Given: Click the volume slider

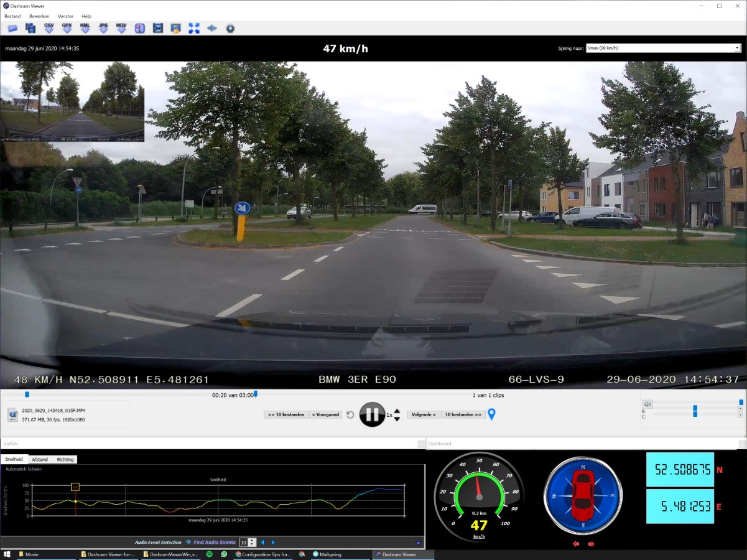Looking at the screenshot, I should pos(698,403).
